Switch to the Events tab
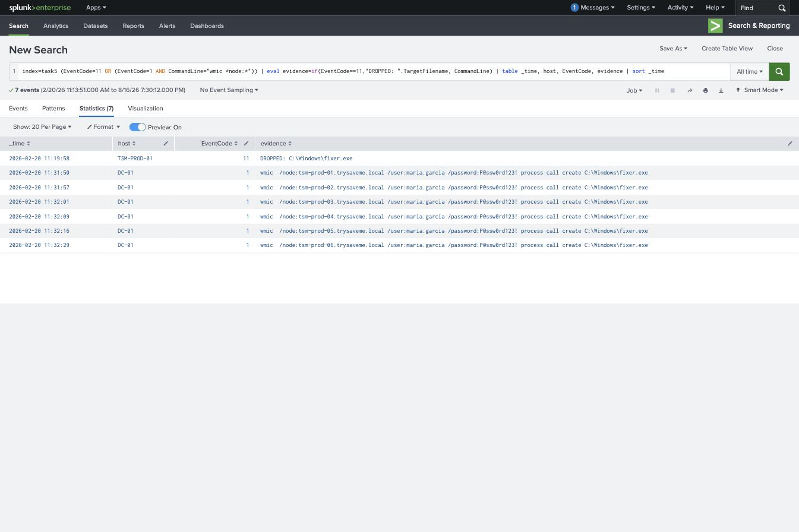This screenshot has height=532, width=799. pyautogui.click(x=18, y=109)
